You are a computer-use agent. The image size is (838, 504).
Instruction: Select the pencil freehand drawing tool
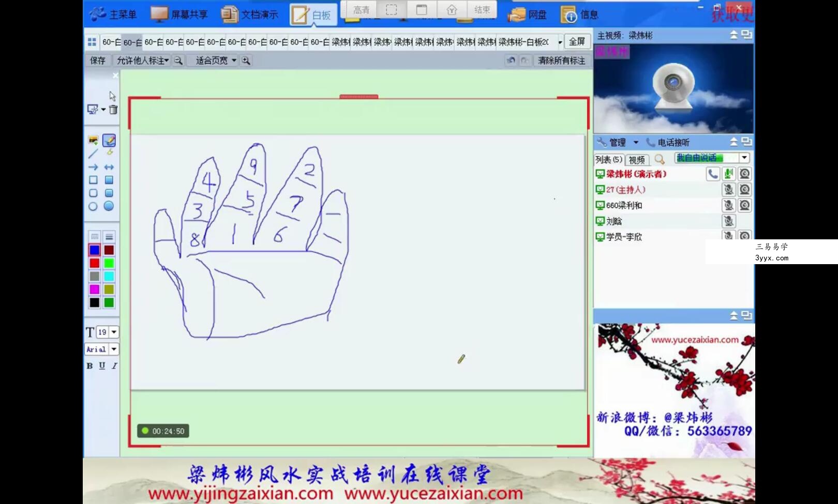click(109, 141)
